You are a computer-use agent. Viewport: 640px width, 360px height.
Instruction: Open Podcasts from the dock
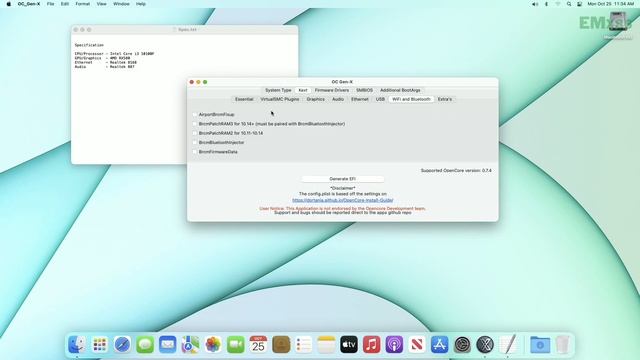coord(394,345)
